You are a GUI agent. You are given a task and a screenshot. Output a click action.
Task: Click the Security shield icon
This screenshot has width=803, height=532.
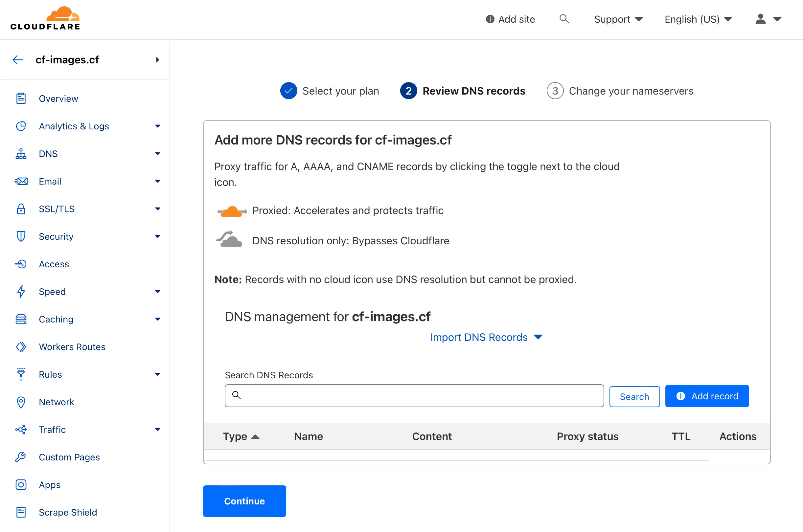pyautogui.click(x=21, y=236)
